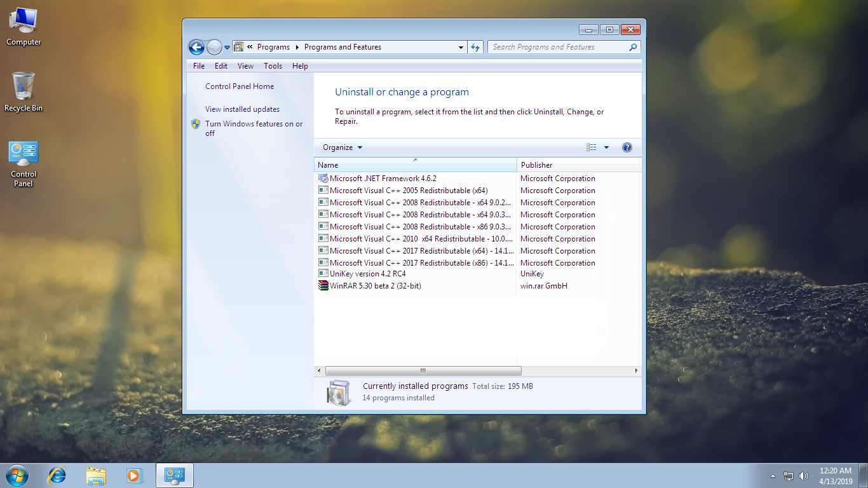Click the horizontal scrollbar thumb
This screenshot has width=868, height=488.
[423, 370]
